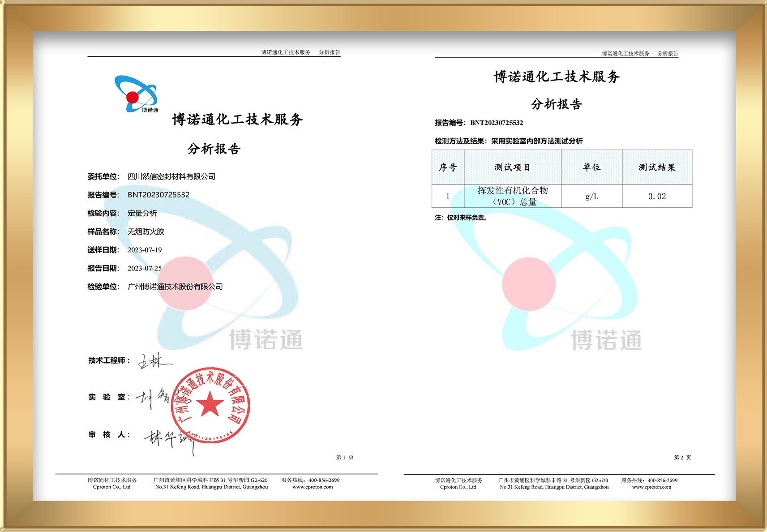Click the No.31 Kefeng Road address, second page footer
This screenshot has width=767, height=532.
(554, 487)
